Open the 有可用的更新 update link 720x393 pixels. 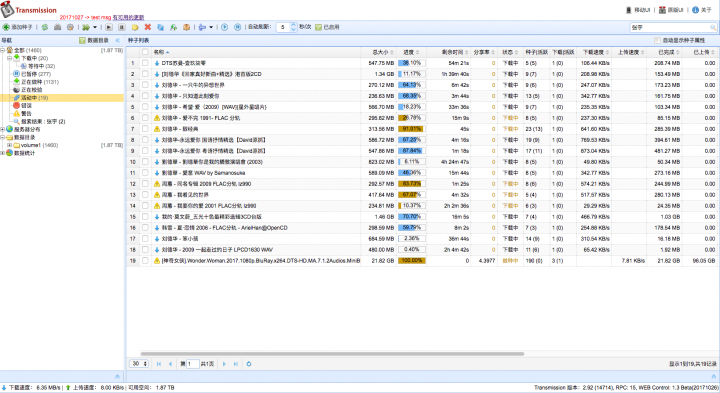[128, 17]
